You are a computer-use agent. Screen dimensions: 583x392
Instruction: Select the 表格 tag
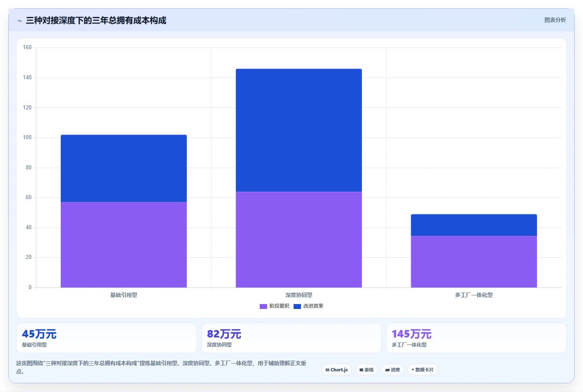pos(366,370)
